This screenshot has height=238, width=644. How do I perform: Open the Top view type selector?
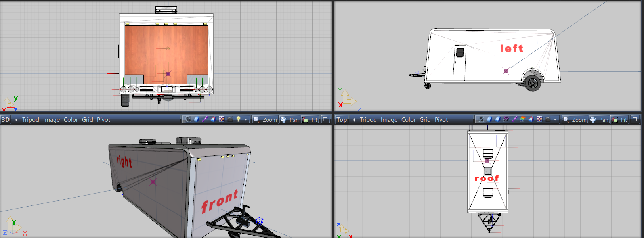pos(341,120)
